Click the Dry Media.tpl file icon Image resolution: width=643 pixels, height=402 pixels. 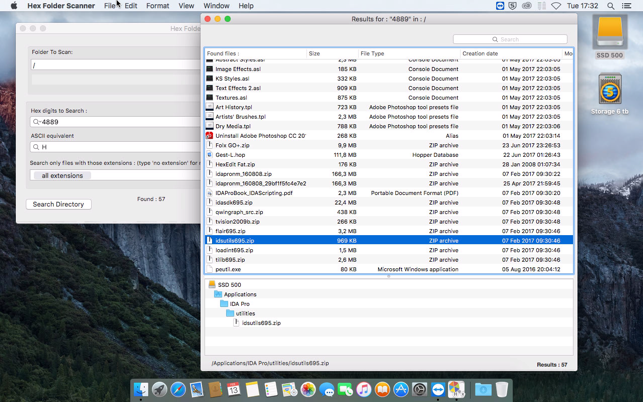[210, 126]
